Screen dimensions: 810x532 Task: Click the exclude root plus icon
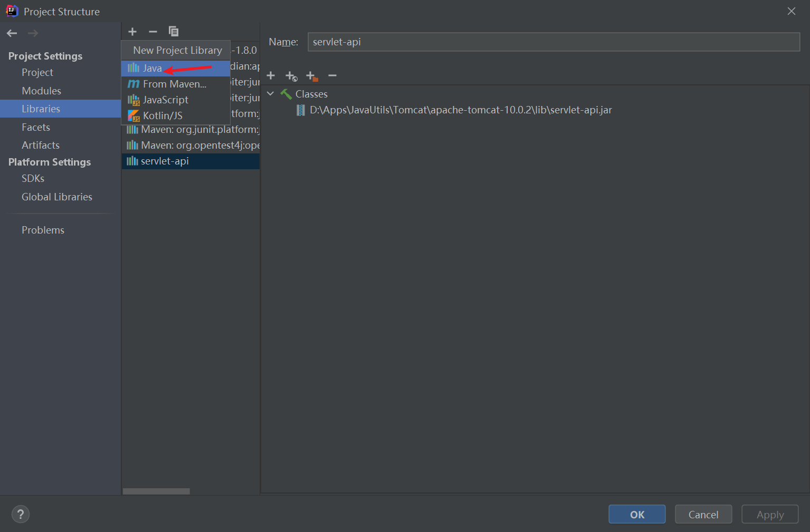(312, 76)
